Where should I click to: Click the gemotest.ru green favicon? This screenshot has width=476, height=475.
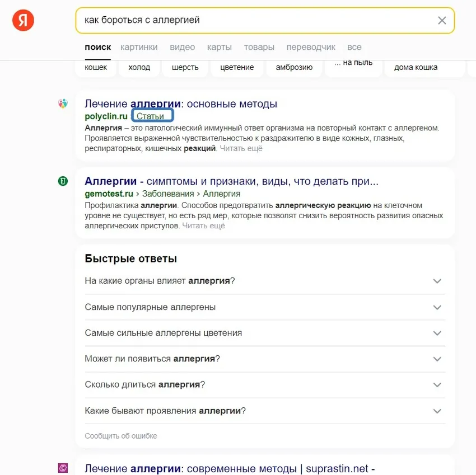tap(63, 181)
